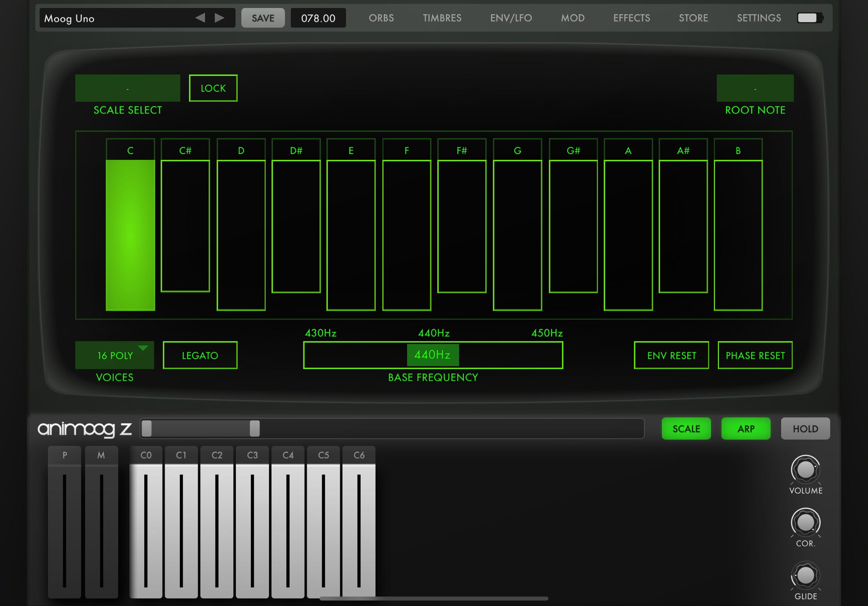Image resolution: width=868 pixels, height=606 pixels.
Task: Enable the A# note bar
Action: 683,226
